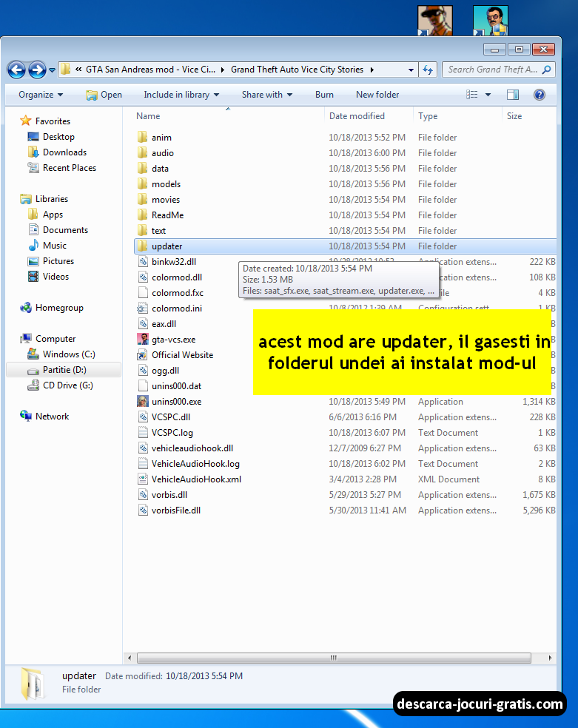The width and height of the screenshot is (578, 728).
Task: Expand the address bar history dropdown
Action: pos(411,70)
